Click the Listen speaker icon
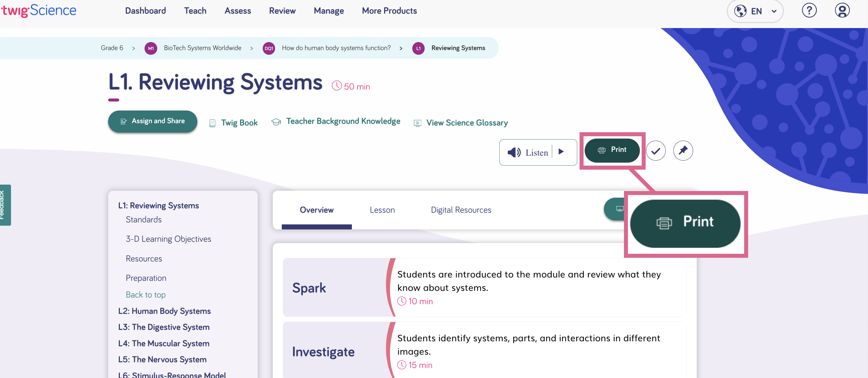The height and width of the screenshot is (378, 868). click(x=514, y=152)
